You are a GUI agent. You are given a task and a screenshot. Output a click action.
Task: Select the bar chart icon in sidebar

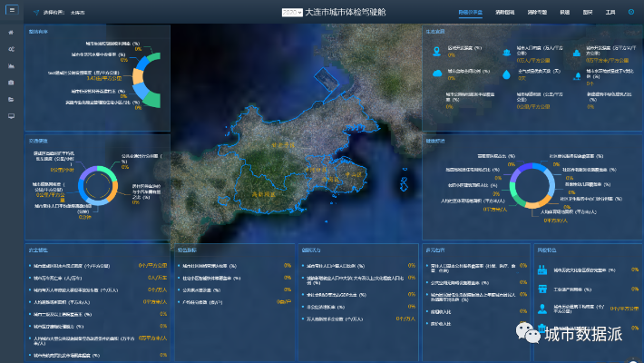click(x=11, y=66)
